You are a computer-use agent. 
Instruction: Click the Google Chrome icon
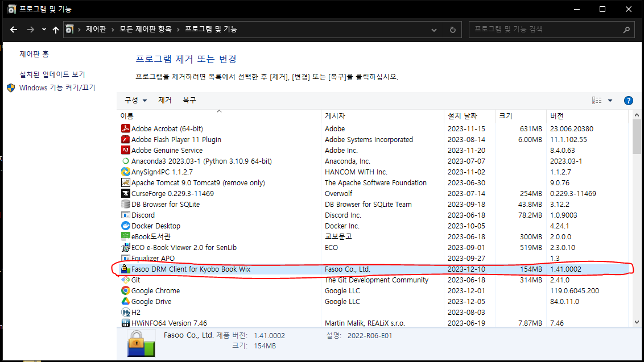point(126,290)
